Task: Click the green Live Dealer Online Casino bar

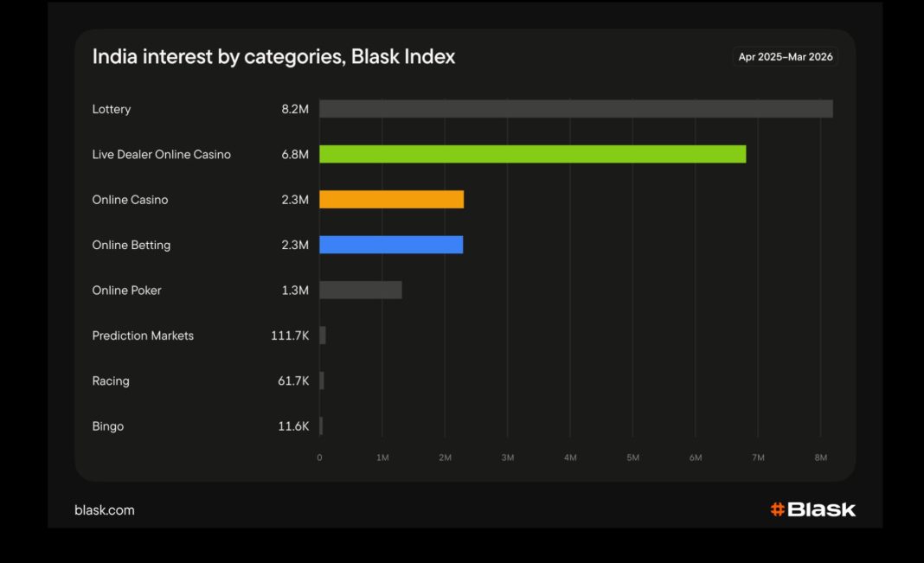Action: pos(532,155)
